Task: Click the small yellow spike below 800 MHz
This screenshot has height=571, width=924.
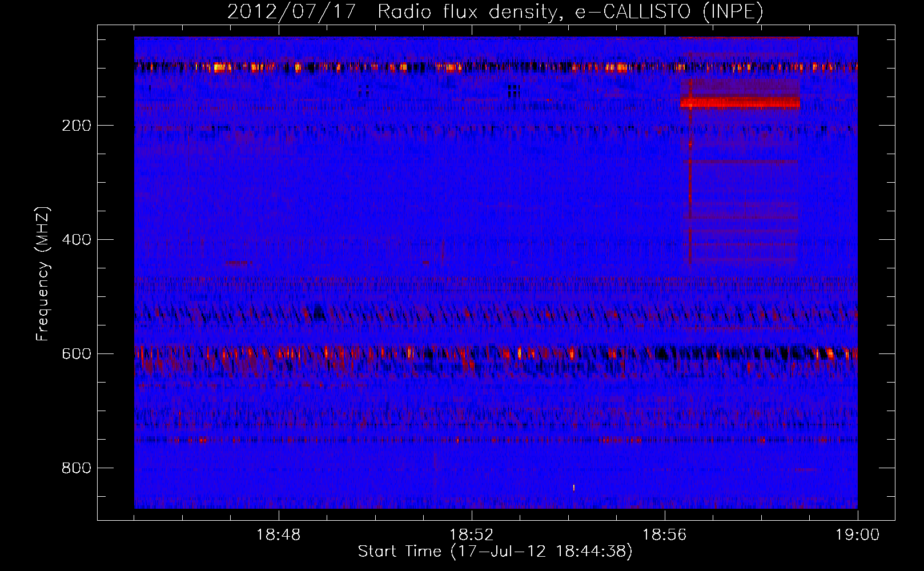Action: click(x=573, y=488)
